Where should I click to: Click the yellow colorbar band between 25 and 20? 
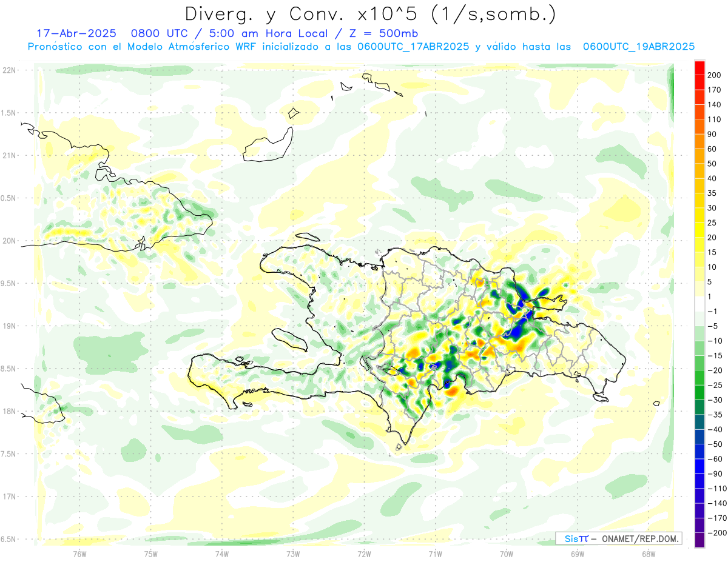pos(699,230)
